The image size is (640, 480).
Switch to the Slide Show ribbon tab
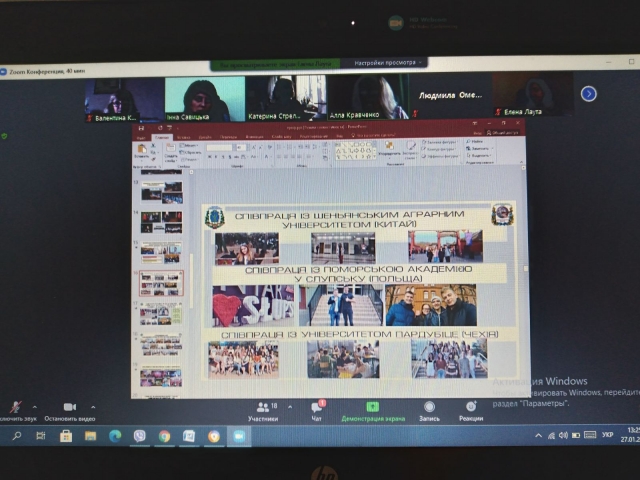282,137
